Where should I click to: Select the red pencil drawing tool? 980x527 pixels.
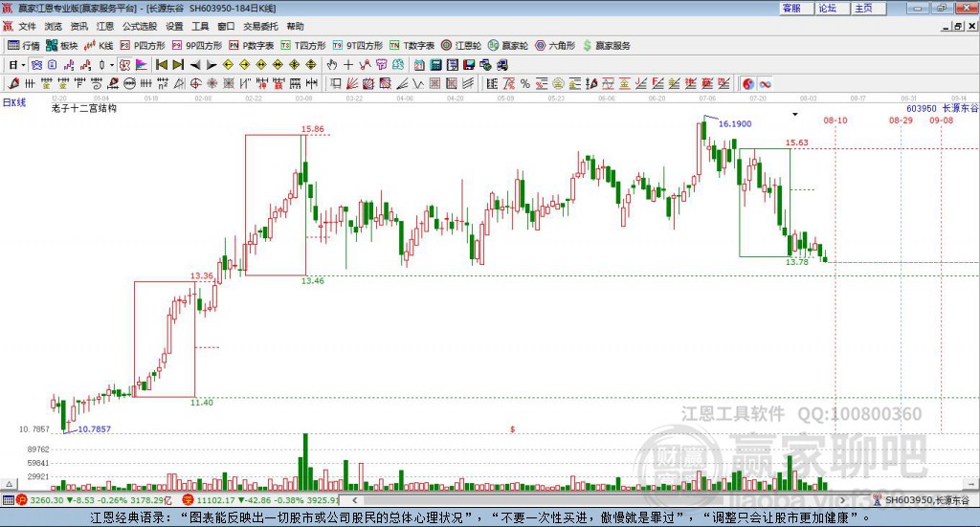[13, 83]
